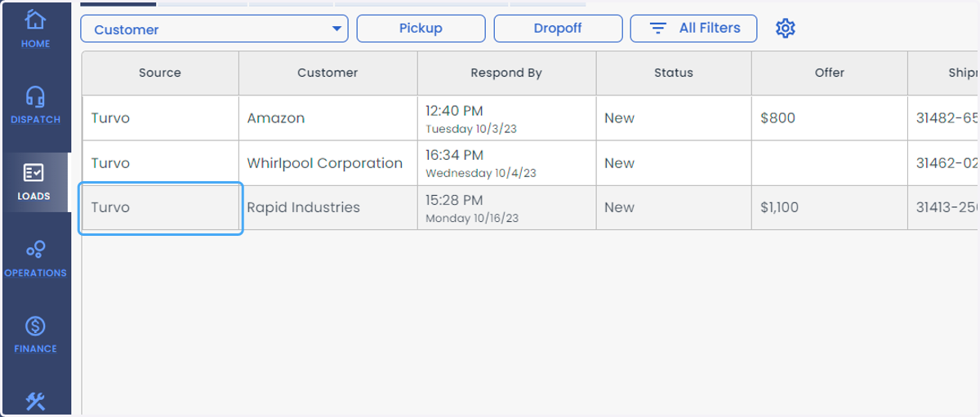Open table settings gear icon
980x417 pixels.
tap(785, 29)
